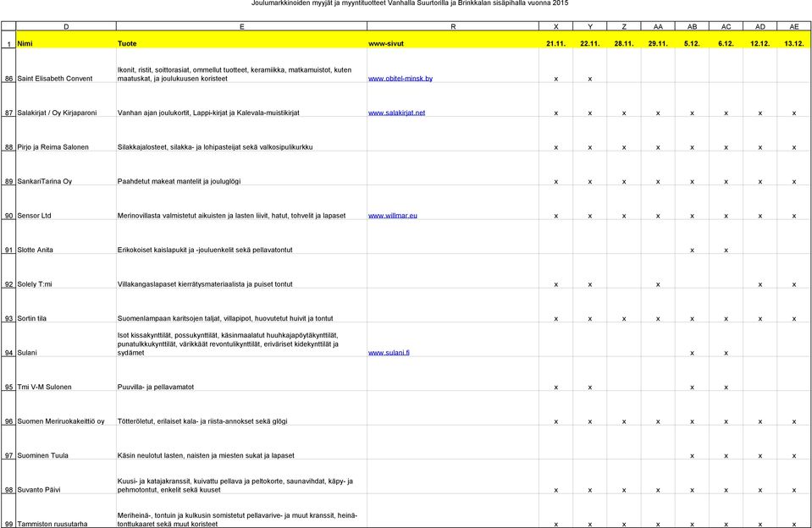Select column header R
The height and width of the screenshot is (528, 812).
[453, 26]
